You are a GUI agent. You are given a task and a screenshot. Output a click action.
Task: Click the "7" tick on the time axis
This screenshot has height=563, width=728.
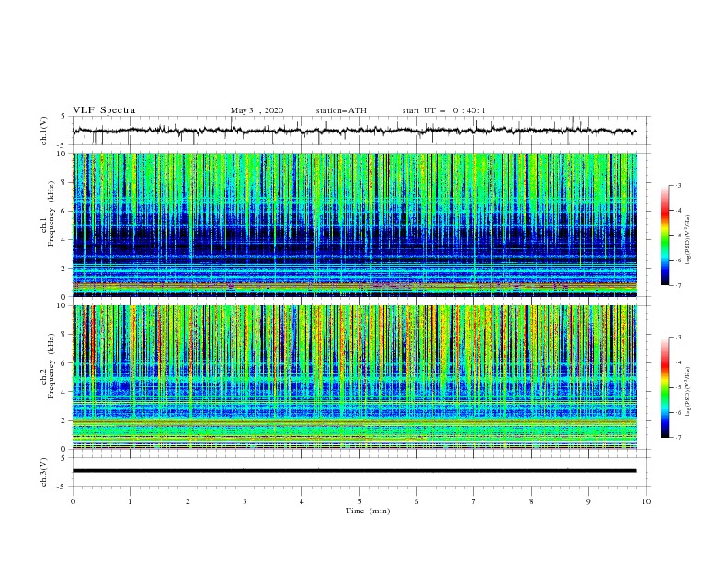(x=474, y=501)
